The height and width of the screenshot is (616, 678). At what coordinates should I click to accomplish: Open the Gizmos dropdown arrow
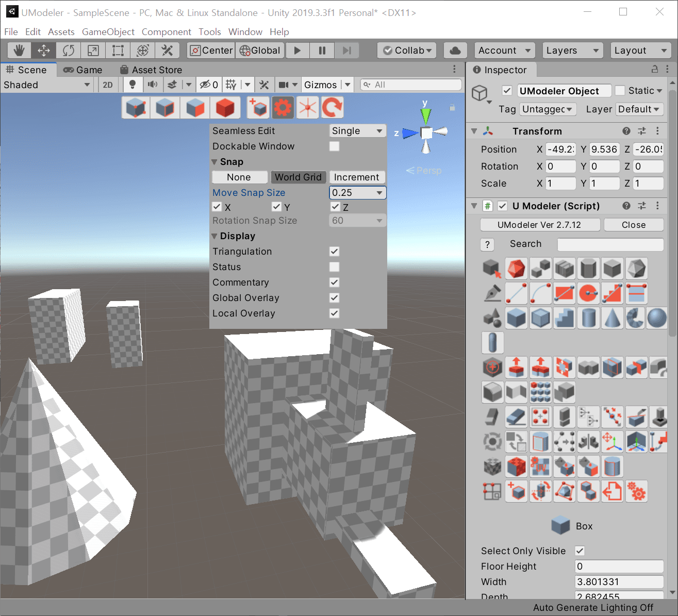(348, 85)
